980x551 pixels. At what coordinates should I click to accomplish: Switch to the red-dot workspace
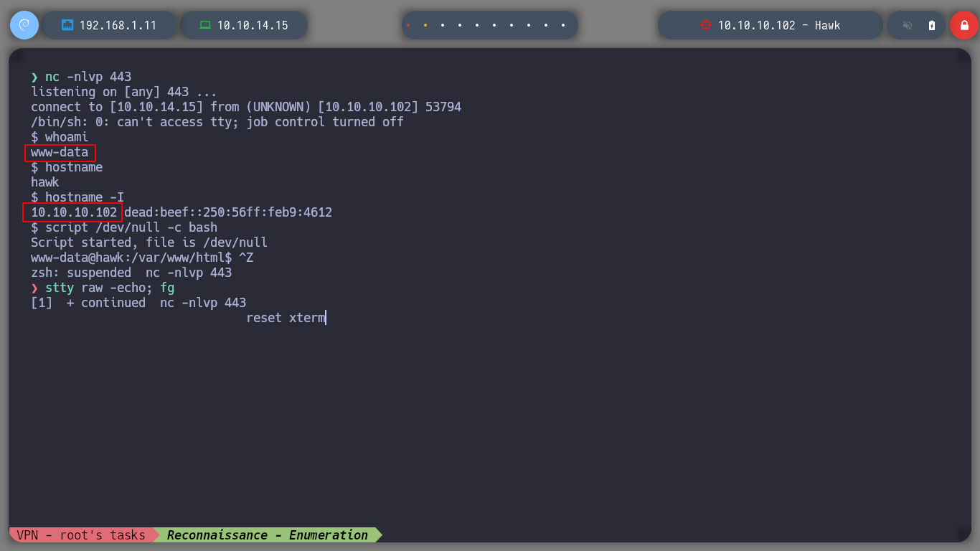(408, 25)
